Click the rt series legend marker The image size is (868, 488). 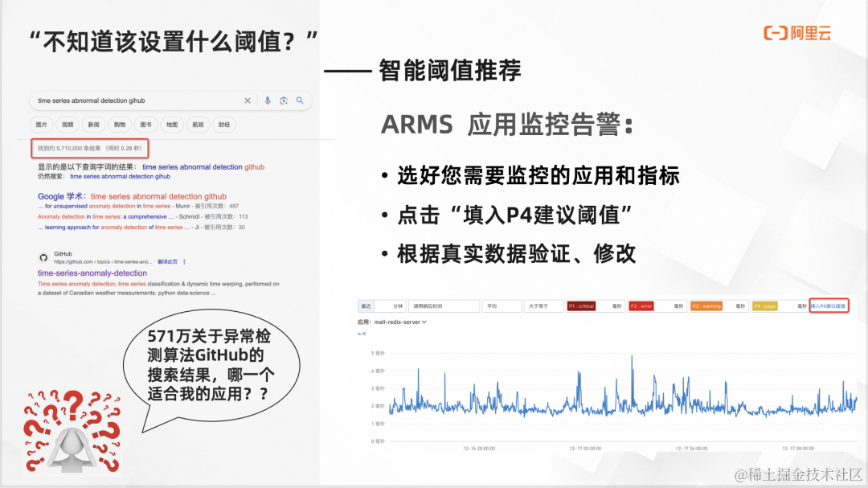pos(362,334)
